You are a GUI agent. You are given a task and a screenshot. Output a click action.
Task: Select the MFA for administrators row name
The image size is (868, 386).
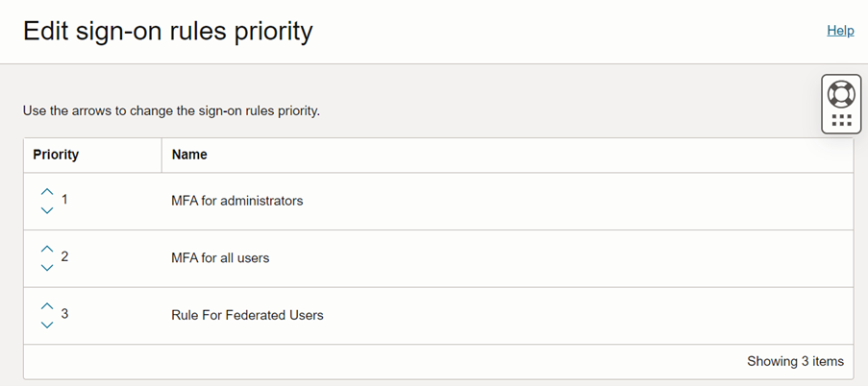tap(237, 201)
